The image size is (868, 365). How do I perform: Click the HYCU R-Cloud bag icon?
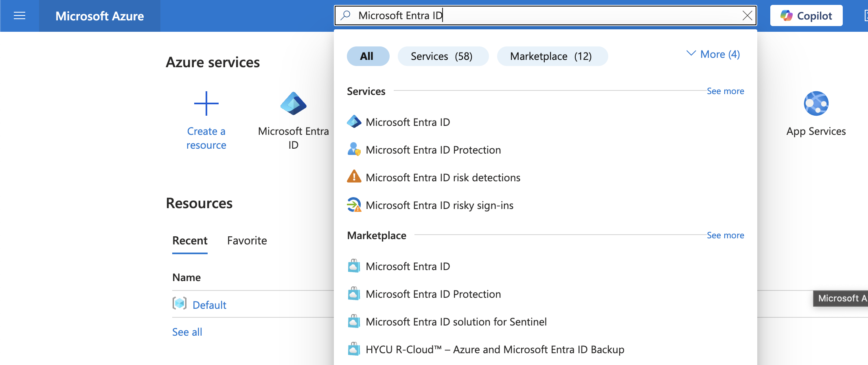point(354,349)
